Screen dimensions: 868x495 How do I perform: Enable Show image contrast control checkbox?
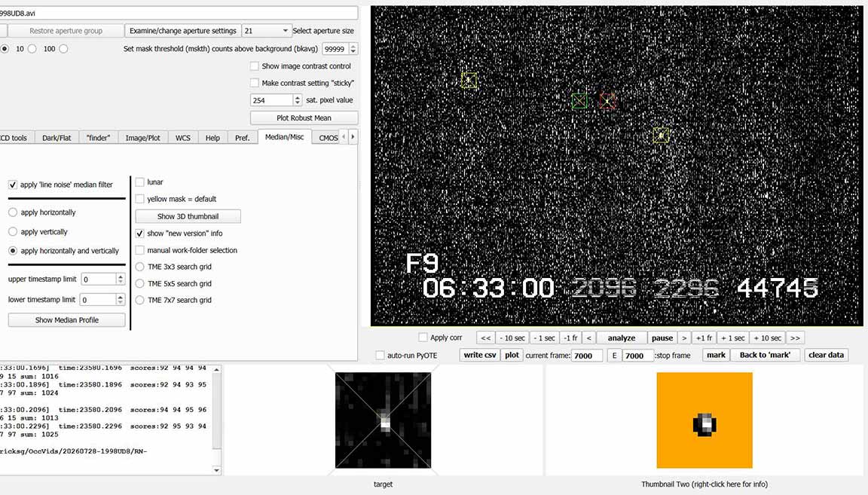[255, 66]
